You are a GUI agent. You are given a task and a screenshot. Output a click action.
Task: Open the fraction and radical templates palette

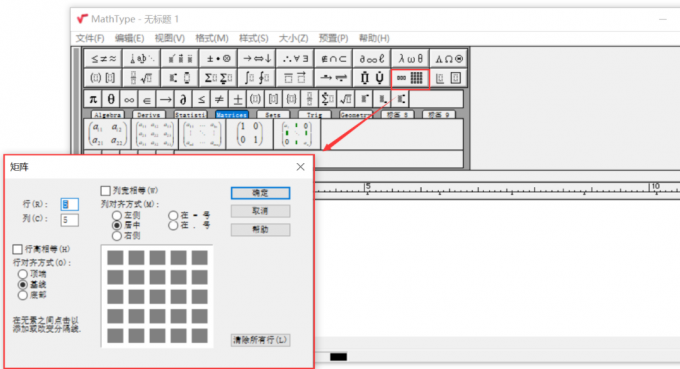pyautogui.click(x=141, y=78)
